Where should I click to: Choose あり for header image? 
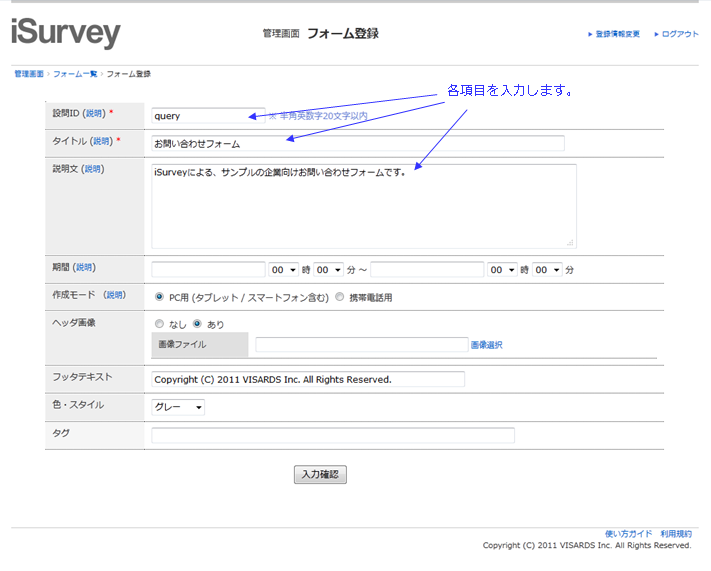[x=197, y=324]
